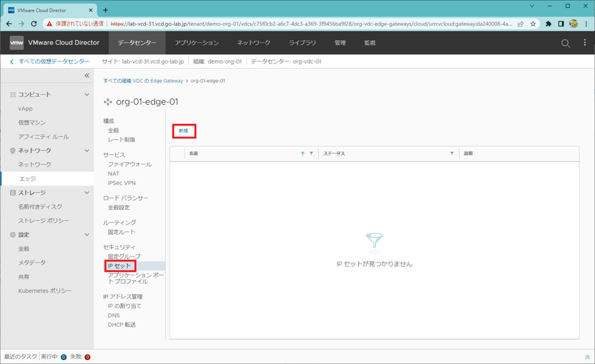The height and width of the screenshot is (364, 595).
Task: Click the VMware Cloud Director vmw logo
Action: 17,43
